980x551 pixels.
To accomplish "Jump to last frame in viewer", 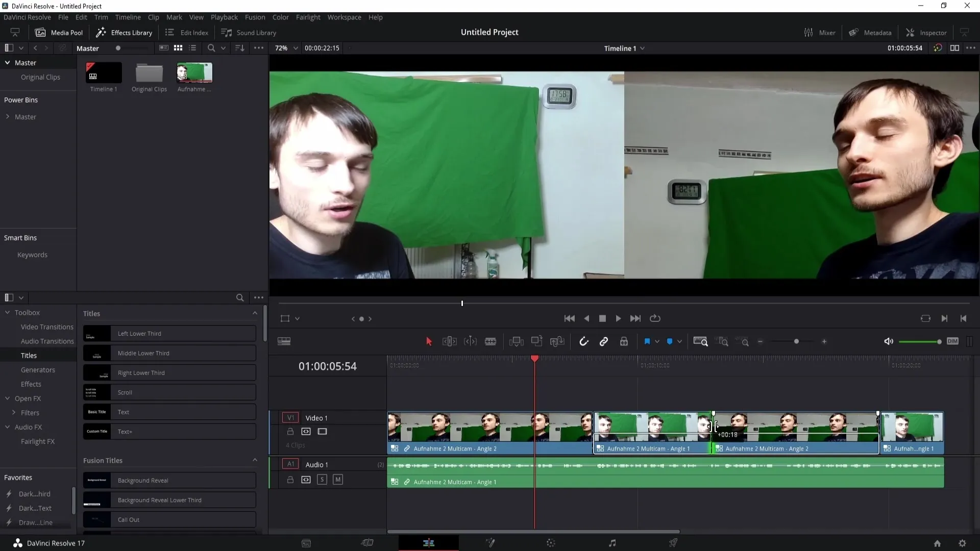I will [635, 318].
